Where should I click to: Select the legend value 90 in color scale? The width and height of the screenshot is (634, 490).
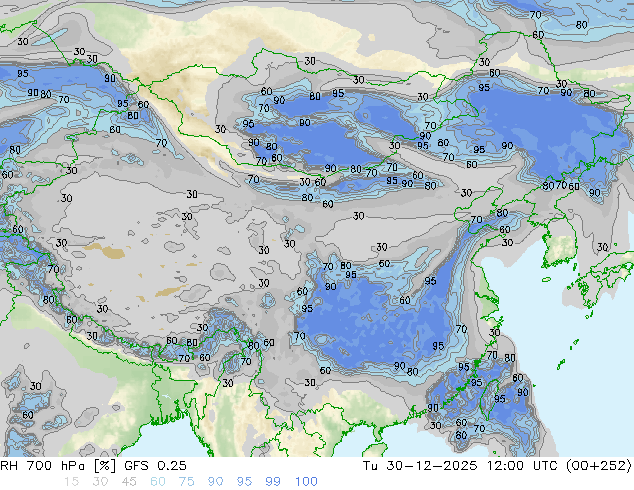click(215, 482)
